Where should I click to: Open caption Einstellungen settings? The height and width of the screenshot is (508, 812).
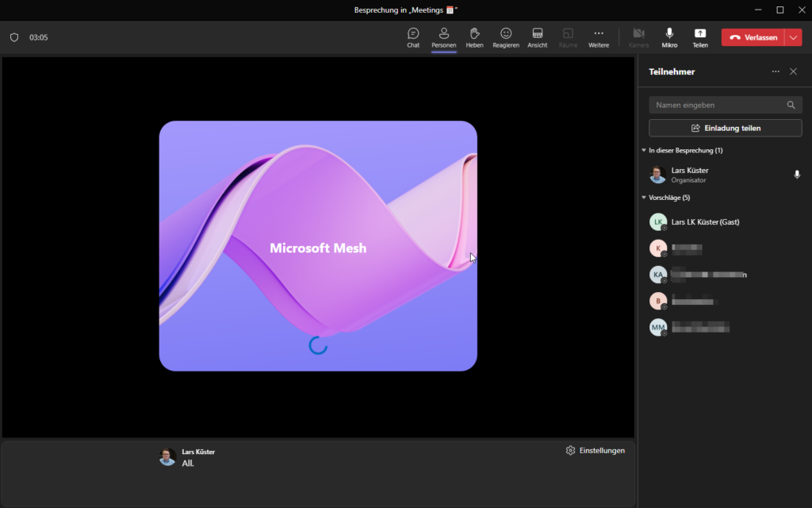[596, 451]
